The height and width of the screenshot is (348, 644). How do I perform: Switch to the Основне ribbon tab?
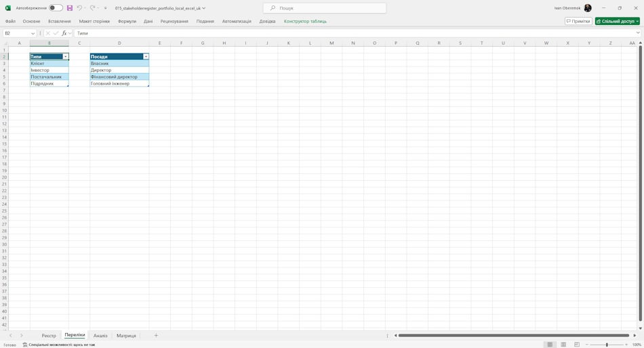32,22
